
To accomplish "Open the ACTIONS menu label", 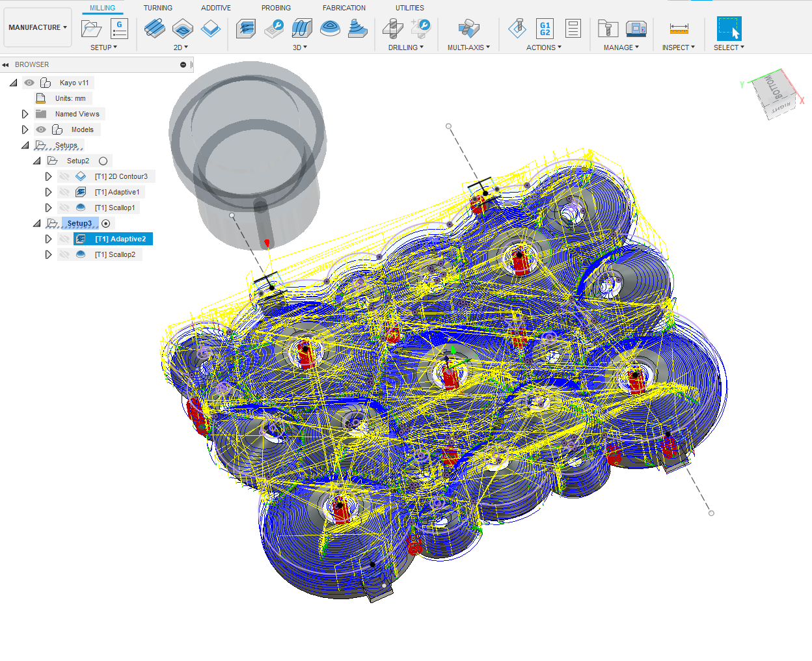I will point(543,47).
